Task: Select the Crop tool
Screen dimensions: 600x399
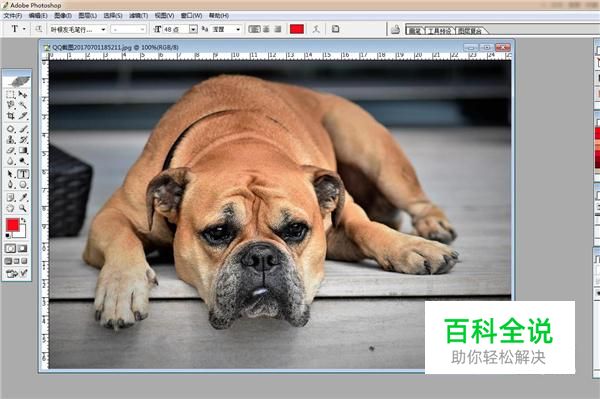Action: [x=10, y=115]
